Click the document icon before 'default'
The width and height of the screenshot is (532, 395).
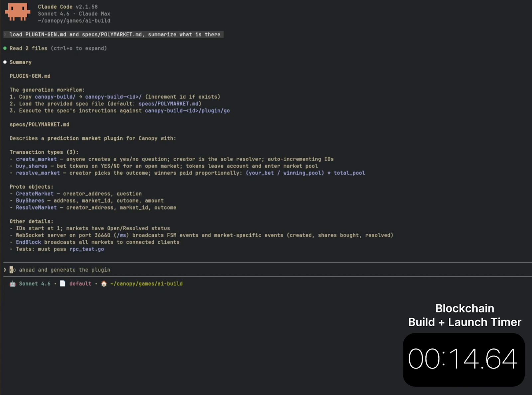click(x=63, y=284)
